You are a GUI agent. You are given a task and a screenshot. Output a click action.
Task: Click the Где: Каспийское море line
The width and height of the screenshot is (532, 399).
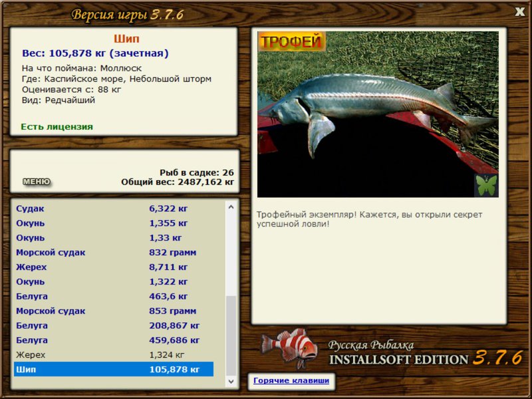pyautogui.click(x=117, y=78)
